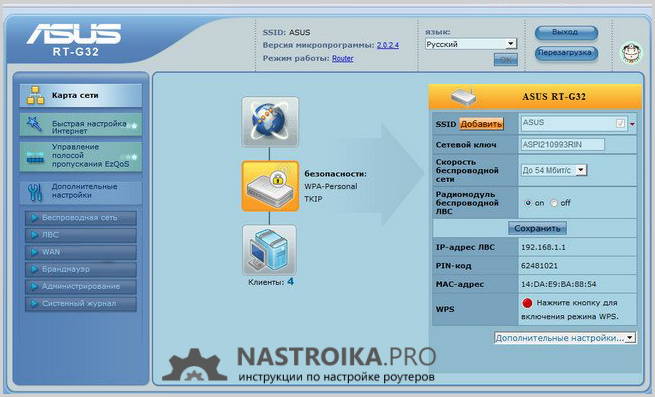
Task: Go to Системный журнал page
Action: (x=81, y=303)
